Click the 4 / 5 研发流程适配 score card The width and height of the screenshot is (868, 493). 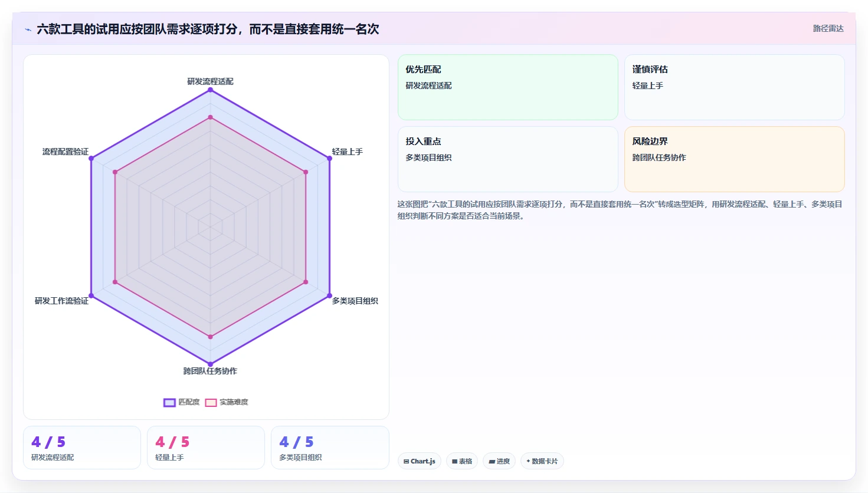82,448
